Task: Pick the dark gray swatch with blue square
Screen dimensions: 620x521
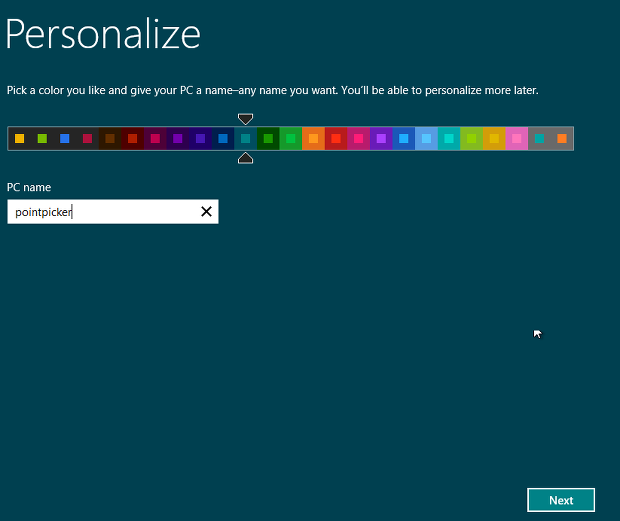Action: [64, 138]
